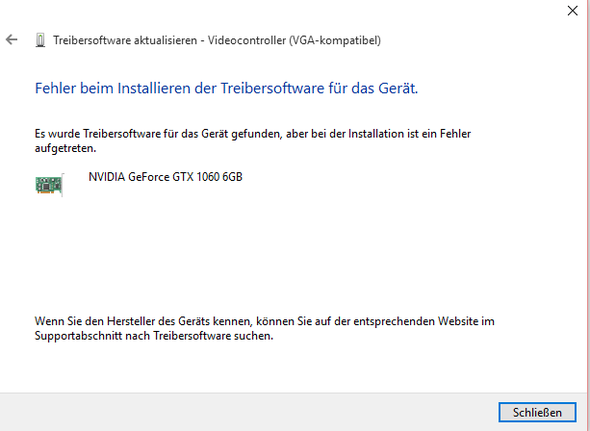Click the sentence starting 'Es wurde Treibersoftware'
Screen dimensions: 590x431
[253, 141]
